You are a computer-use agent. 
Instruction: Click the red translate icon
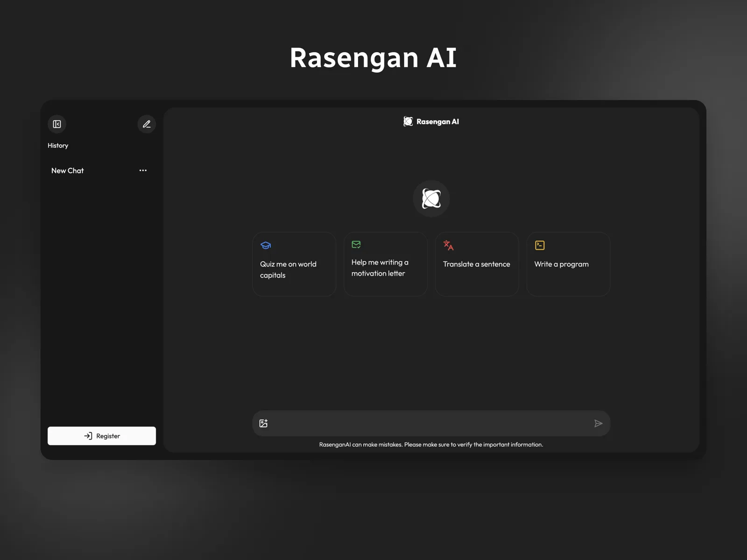coord(448,245)
